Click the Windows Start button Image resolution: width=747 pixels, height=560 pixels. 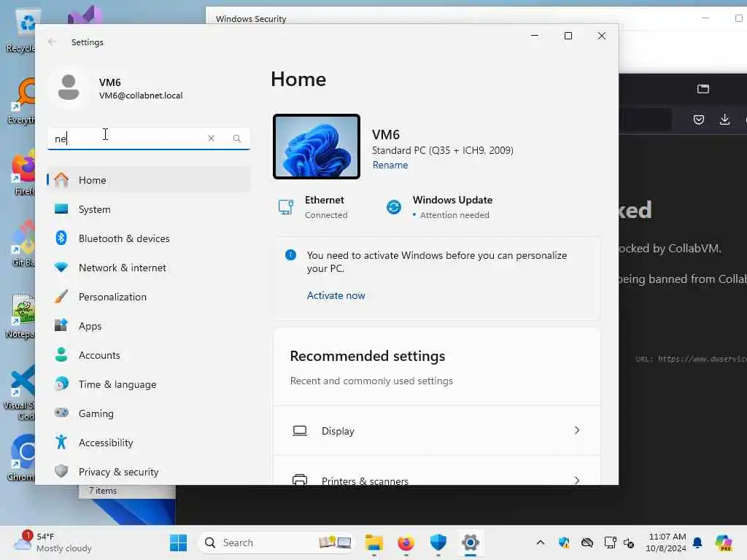pos(178,542)
